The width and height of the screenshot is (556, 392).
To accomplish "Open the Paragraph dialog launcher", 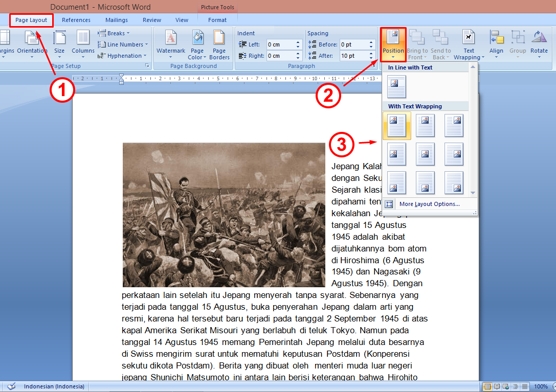I will click(373, 66).
